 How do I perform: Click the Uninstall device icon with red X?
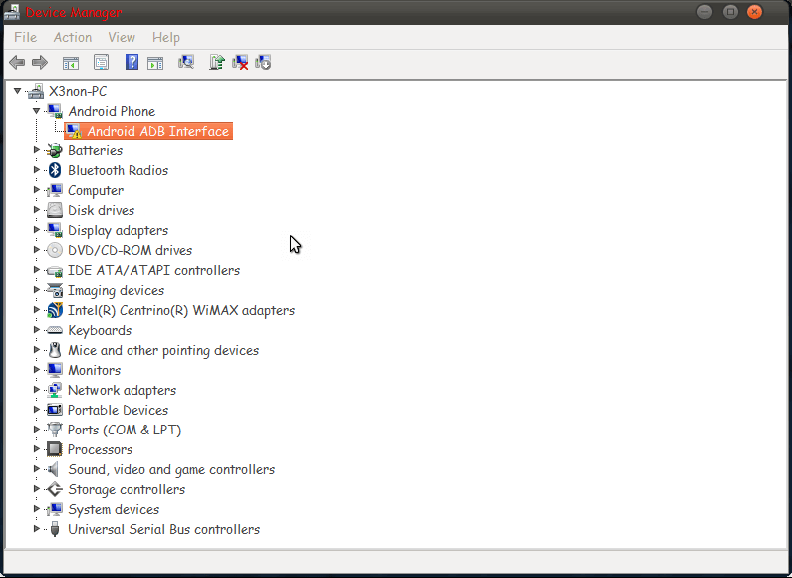(x=240, y=63)
